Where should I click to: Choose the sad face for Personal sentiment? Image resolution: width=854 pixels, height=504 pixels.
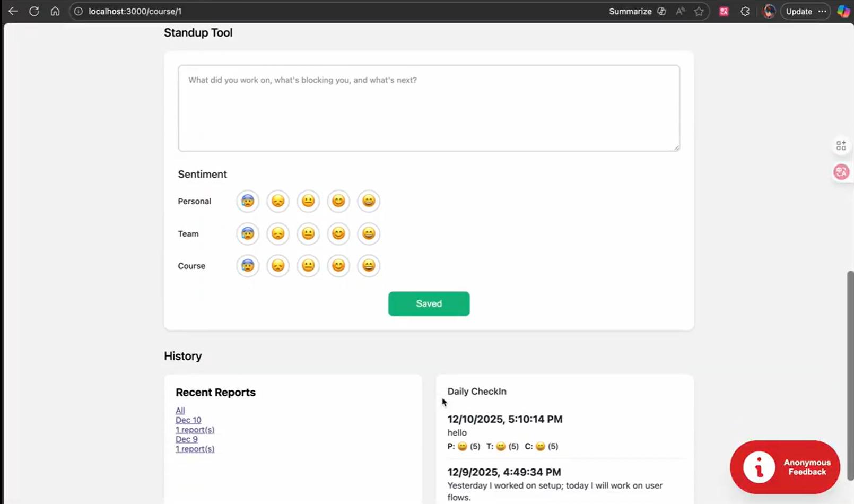[x=278, y=201]
